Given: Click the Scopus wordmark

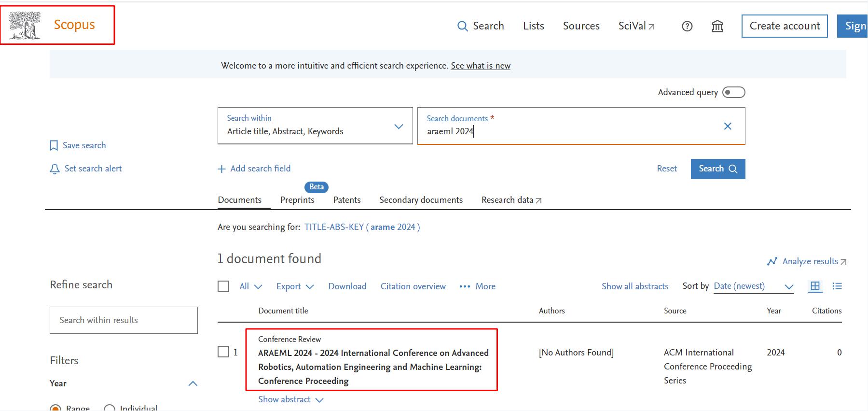Looking at the screenshot, I should coord(74,25).
